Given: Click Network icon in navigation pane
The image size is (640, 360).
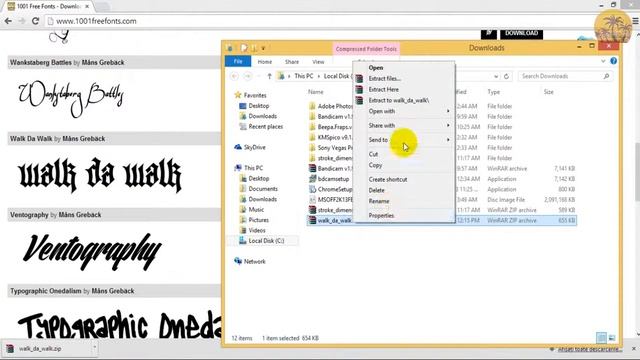Looking at the screenshot, I should point(238,261).
